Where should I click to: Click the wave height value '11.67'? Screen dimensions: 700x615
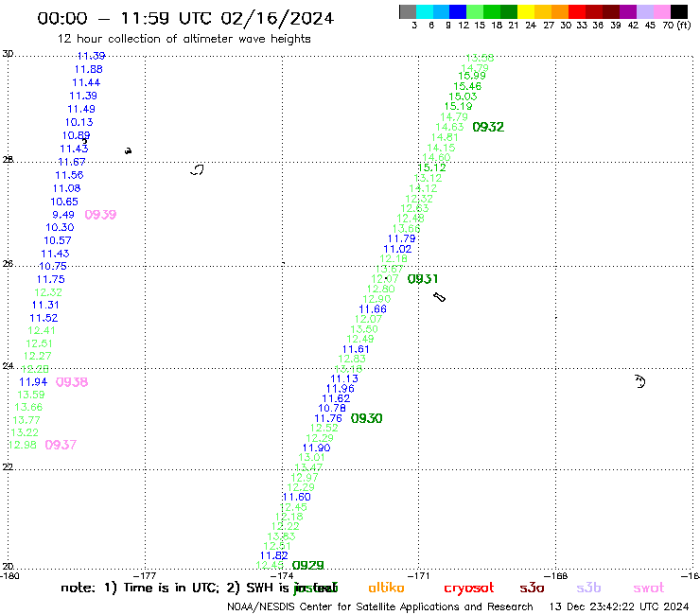(x=72, y=162)
